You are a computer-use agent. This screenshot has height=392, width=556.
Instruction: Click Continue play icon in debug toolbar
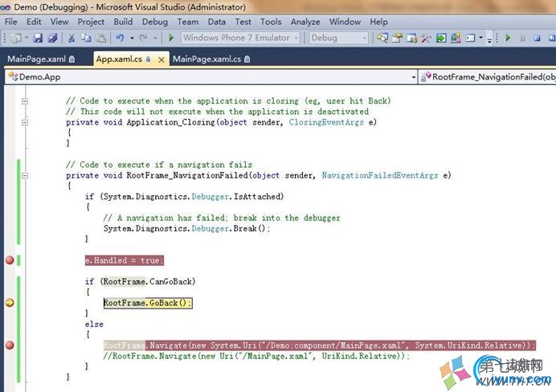tap(508, 38)
